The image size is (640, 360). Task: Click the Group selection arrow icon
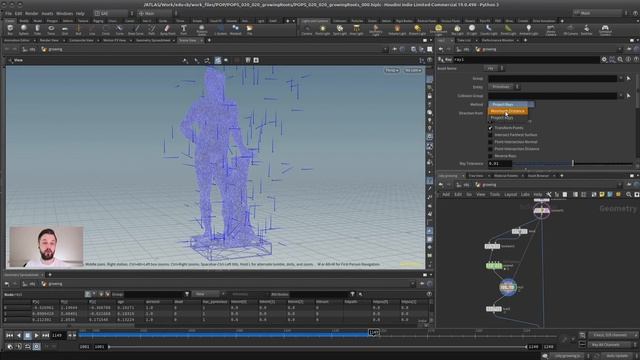629,78
